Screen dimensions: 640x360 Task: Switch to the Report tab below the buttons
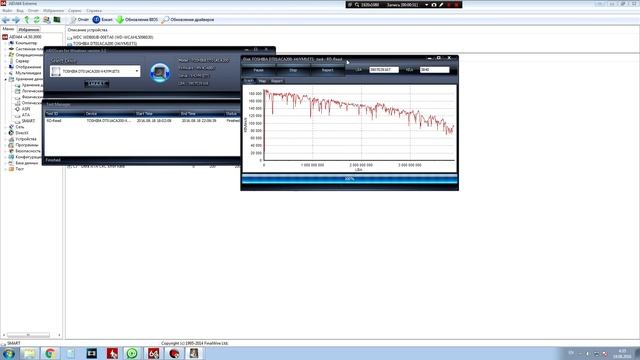click(x=277, y=81)
